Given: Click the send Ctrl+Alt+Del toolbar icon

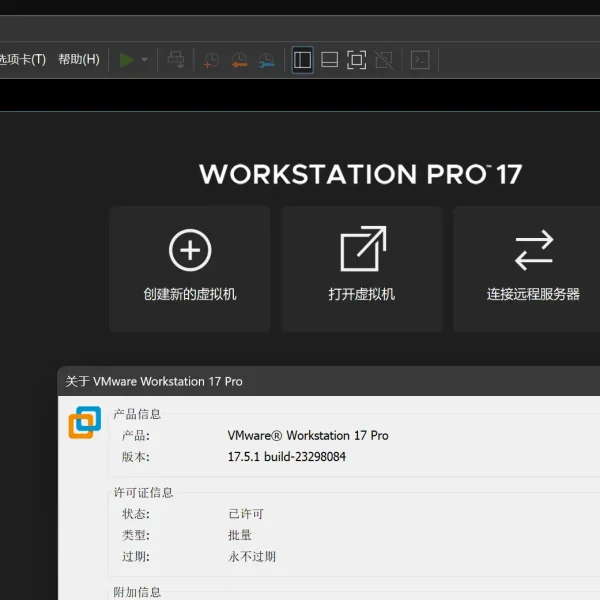Looking at the screenshot, I should pyautogui.click(x=176, y=60).
